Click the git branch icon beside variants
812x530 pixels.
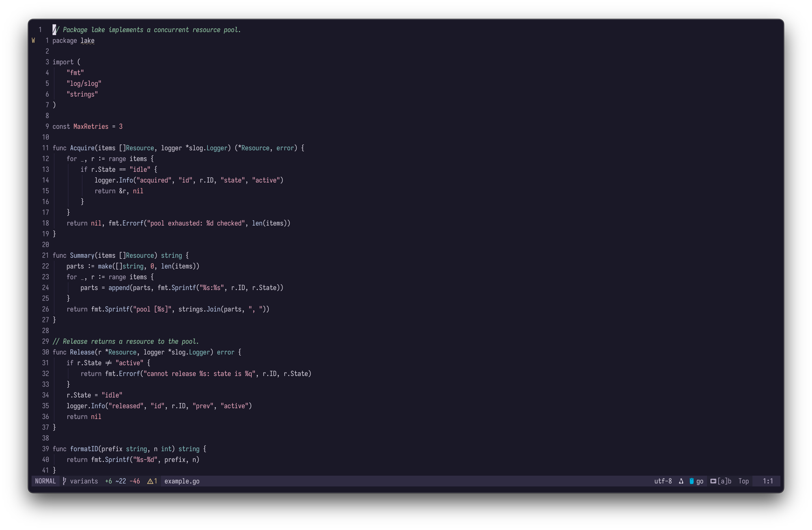tap(65, 481)
